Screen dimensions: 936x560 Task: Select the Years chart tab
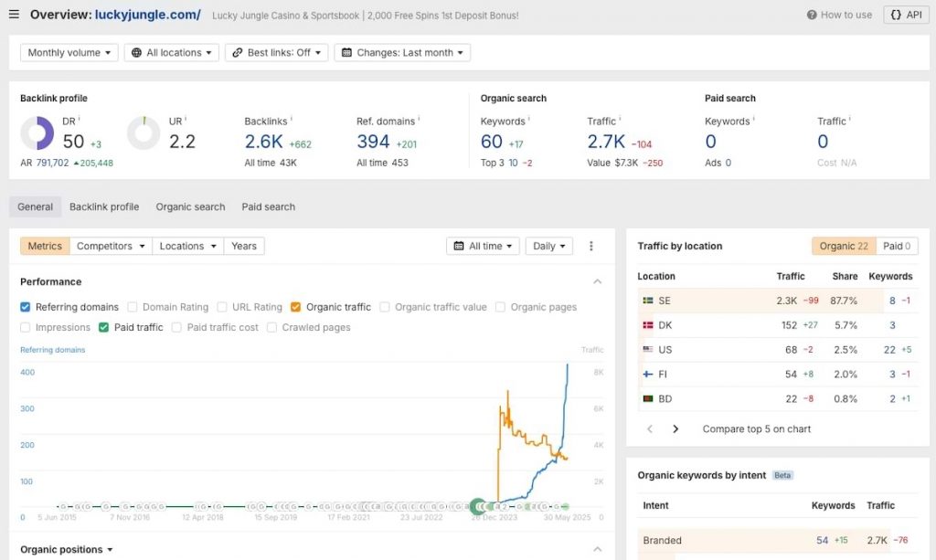pyautogui.click(x=244, y=246)
